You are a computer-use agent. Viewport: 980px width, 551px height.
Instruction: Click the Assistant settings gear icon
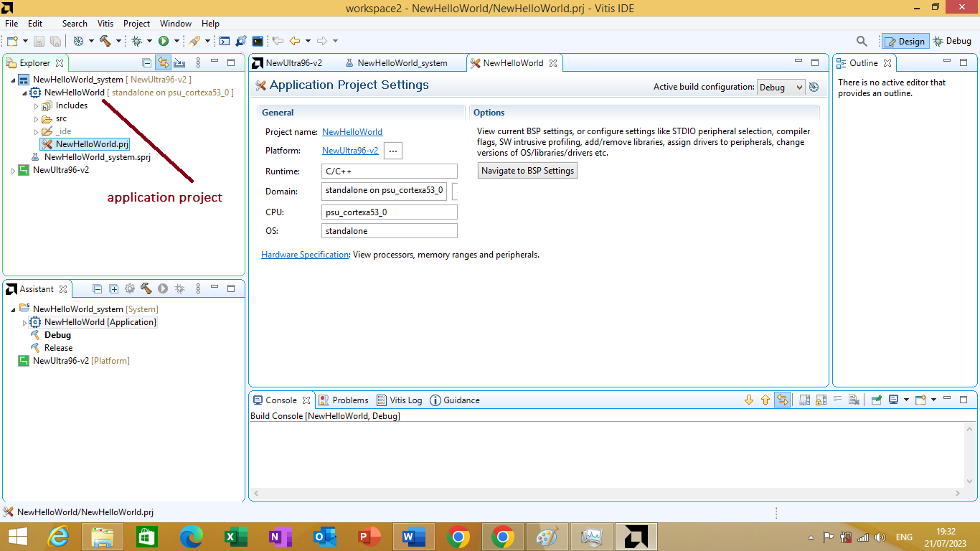(130, 288)
